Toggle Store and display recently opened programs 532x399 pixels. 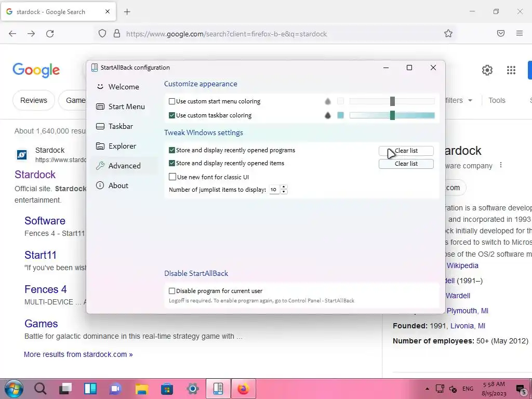[x=171, y=150]
